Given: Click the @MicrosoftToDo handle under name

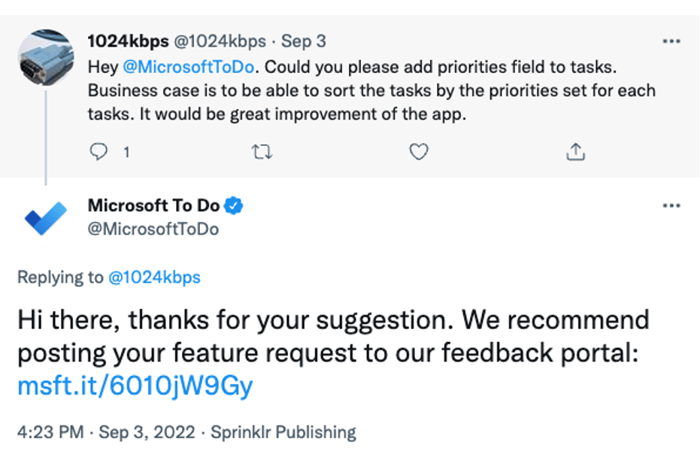Looking at the screenshot, I should (x=153, y=229).
